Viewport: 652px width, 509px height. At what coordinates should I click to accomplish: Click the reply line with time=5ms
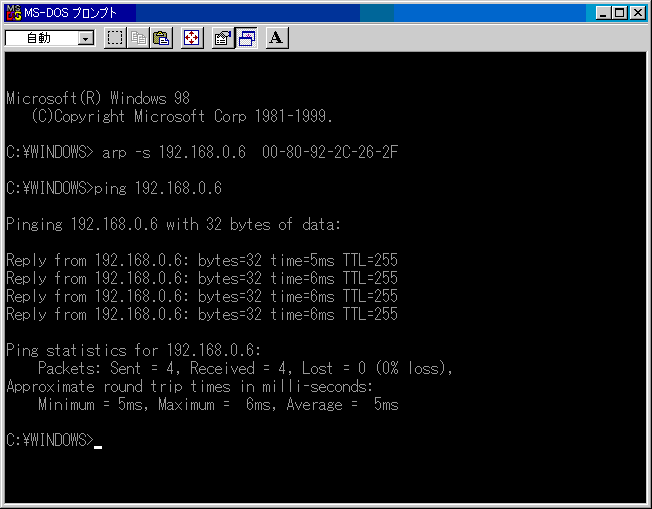(x=202, y=261)
